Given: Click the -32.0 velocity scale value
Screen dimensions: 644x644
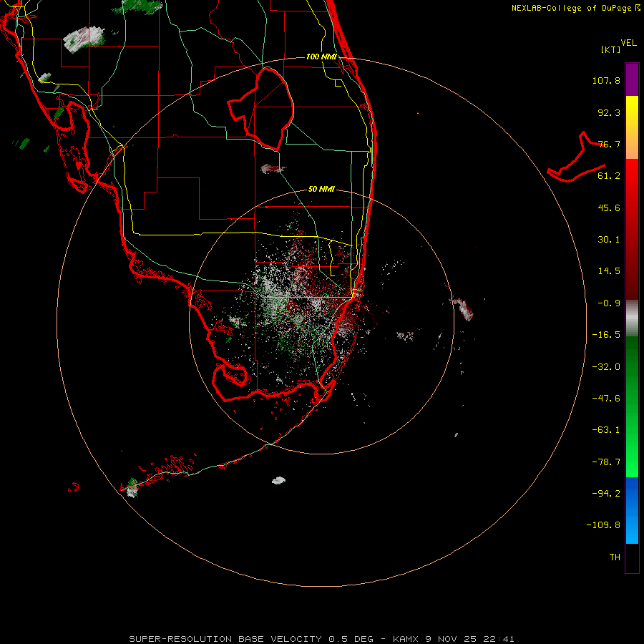Looking at the screenshot, I should pos(606,367).
